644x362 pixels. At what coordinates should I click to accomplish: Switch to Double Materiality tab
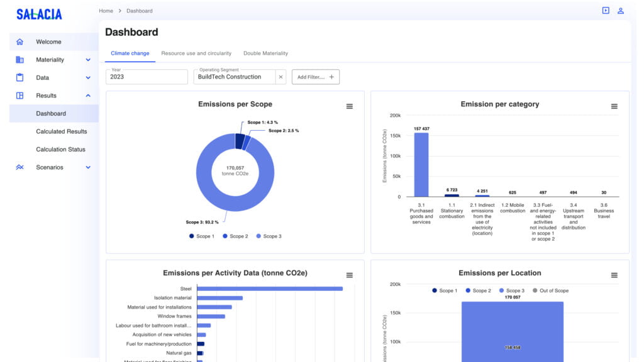(265, 53)
